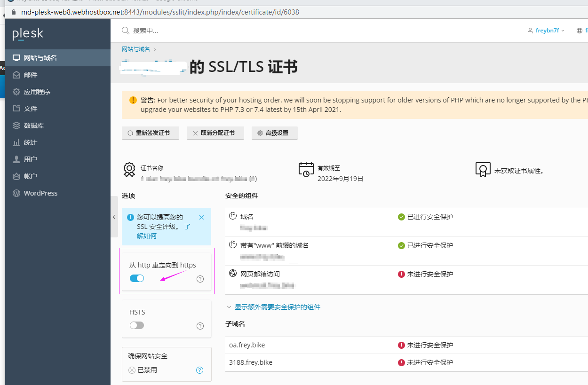The image size is (588, 385).
Task: Click the envelope icon beside 邮件
Action: tap(16, 75)
